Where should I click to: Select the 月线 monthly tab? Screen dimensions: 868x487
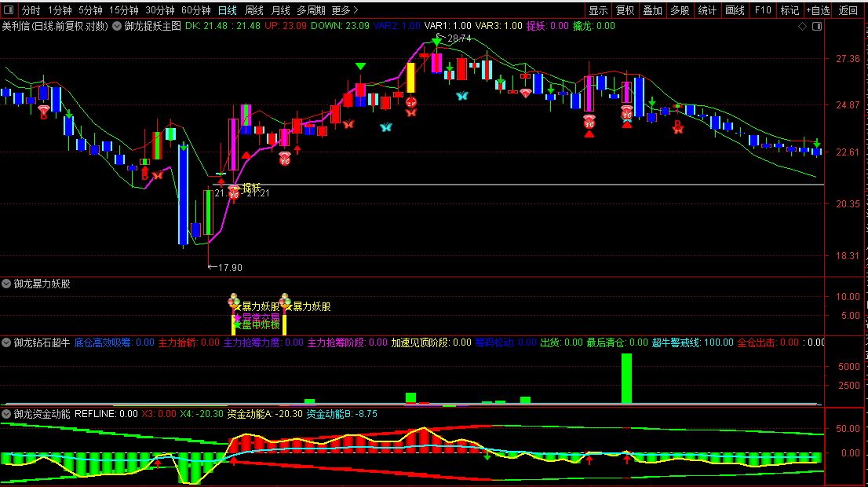coord(281,10)
